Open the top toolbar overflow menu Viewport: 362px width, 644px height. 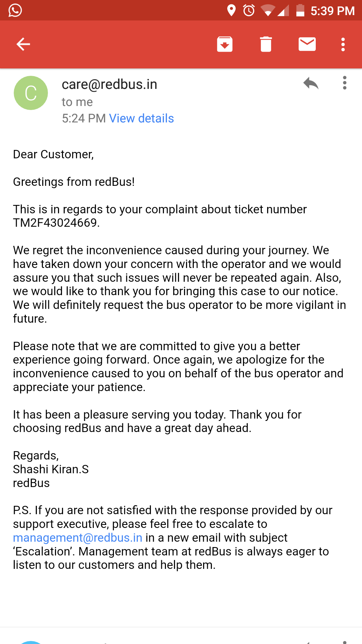pyautogui.click(x=343, y=44)
